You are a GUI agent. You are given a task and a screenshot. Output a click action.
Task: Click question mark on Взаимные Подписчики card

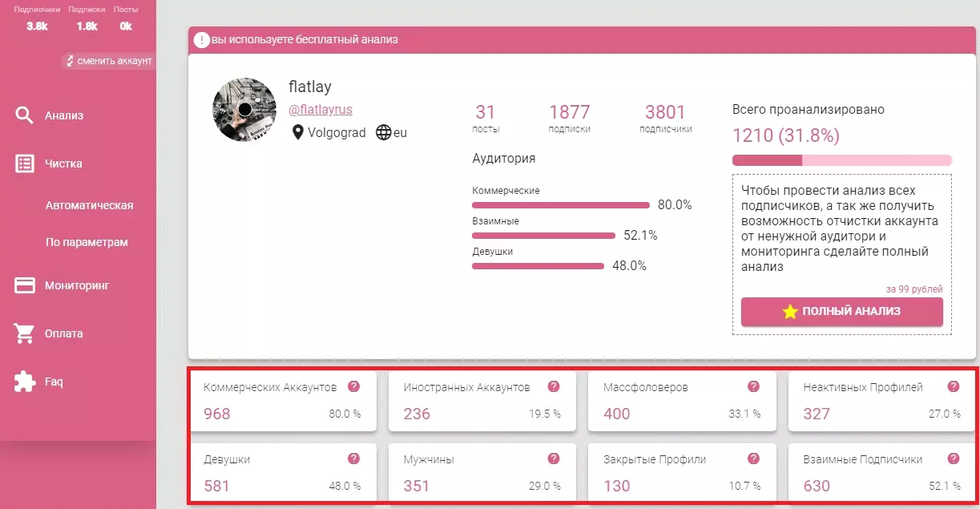pos(953,459)
